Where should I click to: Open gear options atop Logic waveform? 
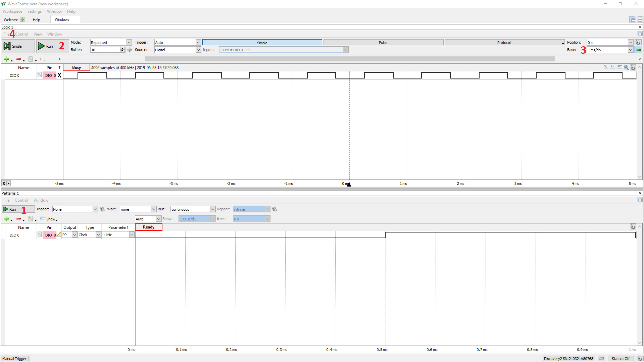[x=633, y=67]
